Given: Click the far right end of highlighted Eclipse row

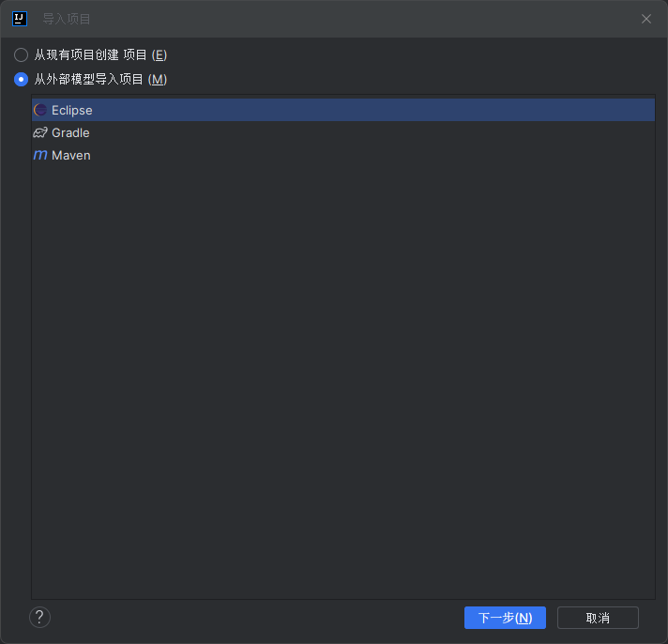Looking at the screenshot, I should (x=630, y=110).
